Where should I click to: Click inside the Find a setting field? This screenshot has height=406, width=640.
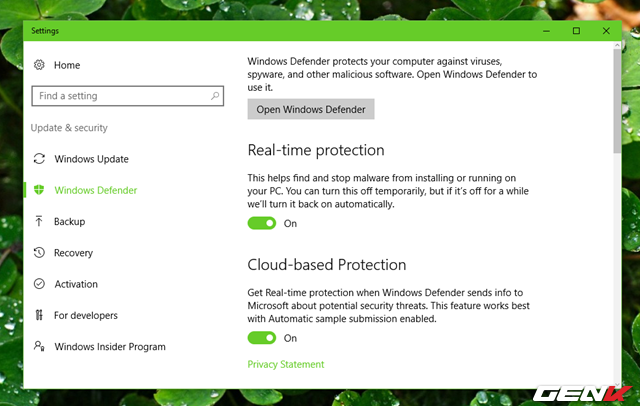click(127, 96)
